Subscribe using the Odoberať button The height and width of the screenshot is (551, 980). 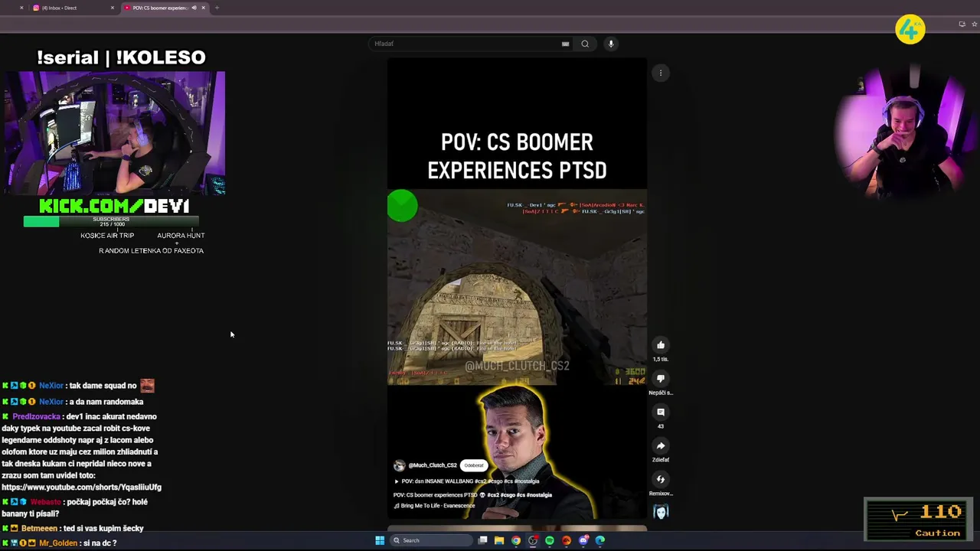coord(474,465)
